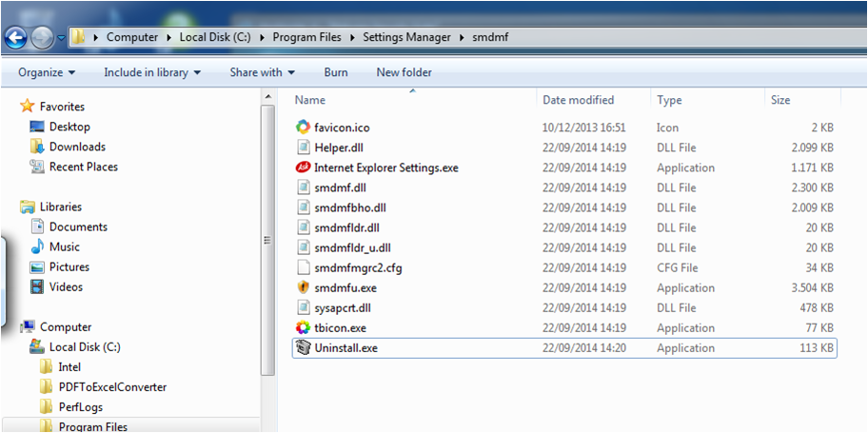Click the favicon.ico file icon
This screenshot has height=433, width=868.
[303, 128]
